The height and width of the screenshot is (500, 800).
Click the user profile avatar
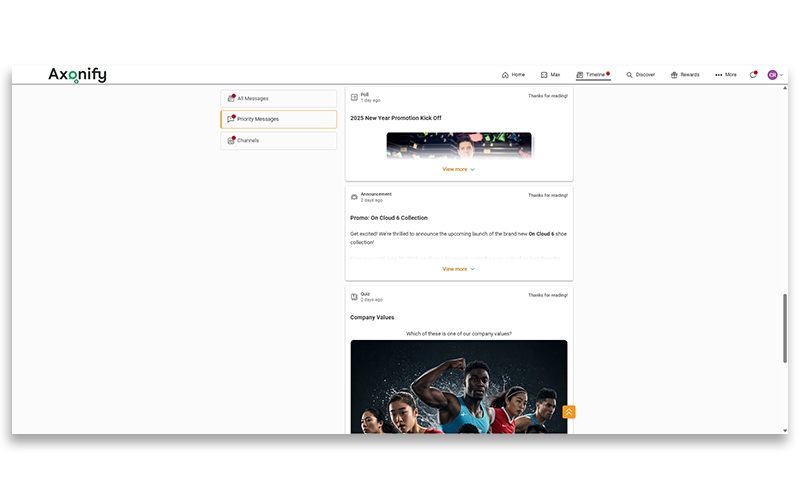click(772, 75)
